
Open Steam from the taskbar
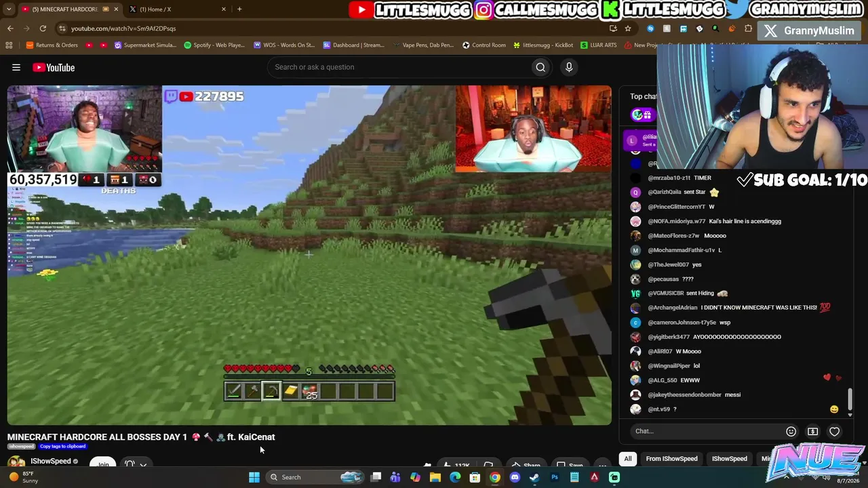tap(534, 477)
